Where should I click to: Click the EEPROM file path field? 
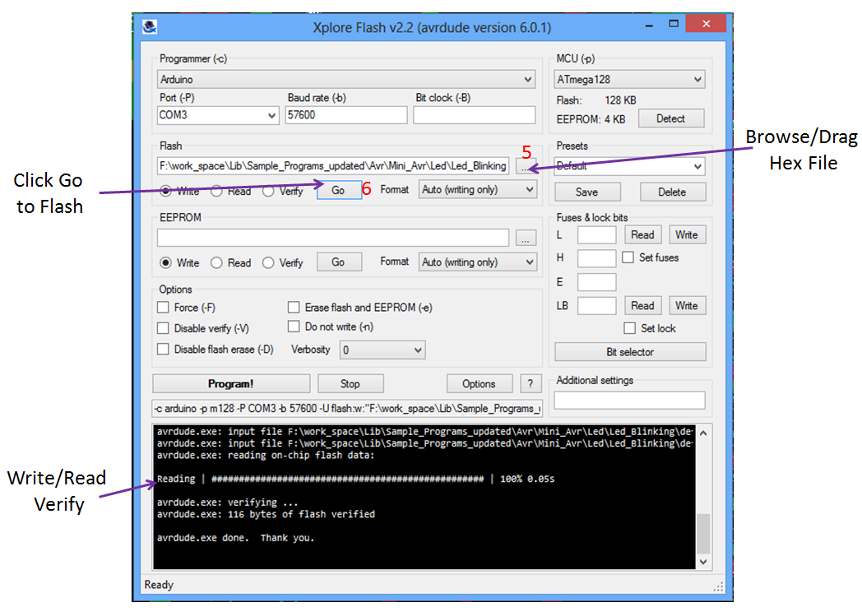(x=333, y=238)
